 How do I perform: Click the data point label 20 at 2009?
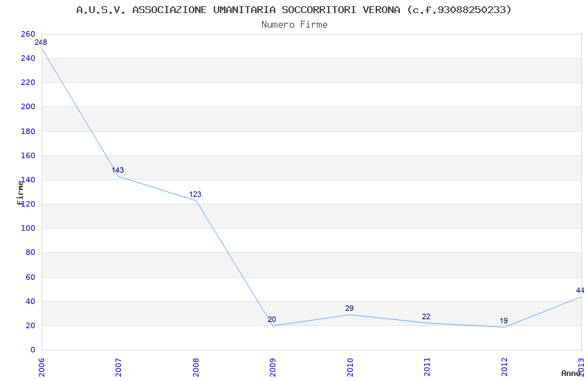pos(272,319)
